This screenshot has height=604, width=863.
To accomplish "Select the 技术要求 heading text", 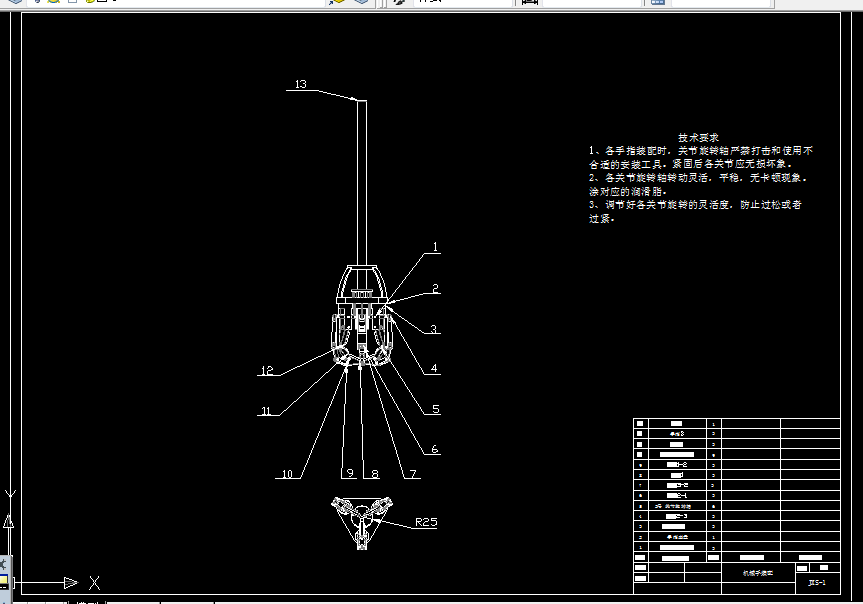I will click(x=698, y=137).
